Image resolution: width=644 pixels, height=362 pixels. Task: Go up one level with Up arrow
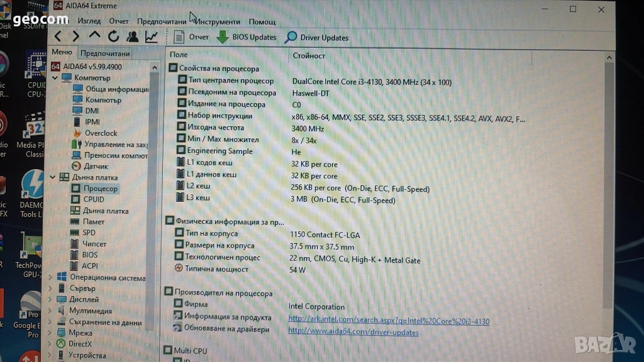pyautogui.click(x=94, y=36)
